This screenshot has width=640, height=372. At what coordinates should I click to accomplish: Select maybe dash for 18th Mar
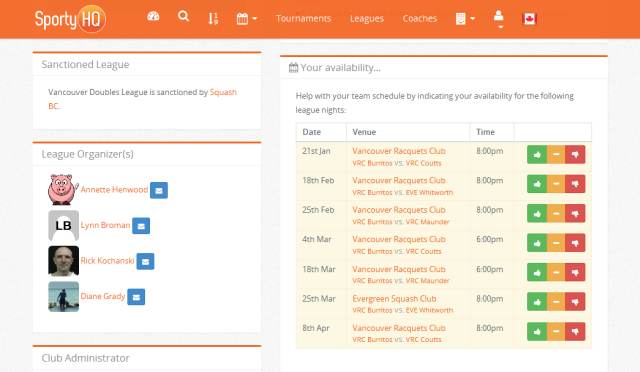pyautogui.click(x=556, y=272)
